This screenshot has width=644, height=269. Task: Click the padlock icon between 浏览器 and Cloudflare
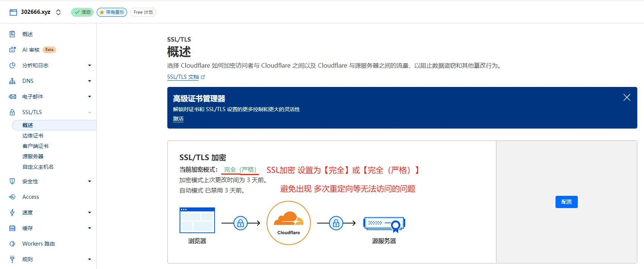tap(241, 223)
